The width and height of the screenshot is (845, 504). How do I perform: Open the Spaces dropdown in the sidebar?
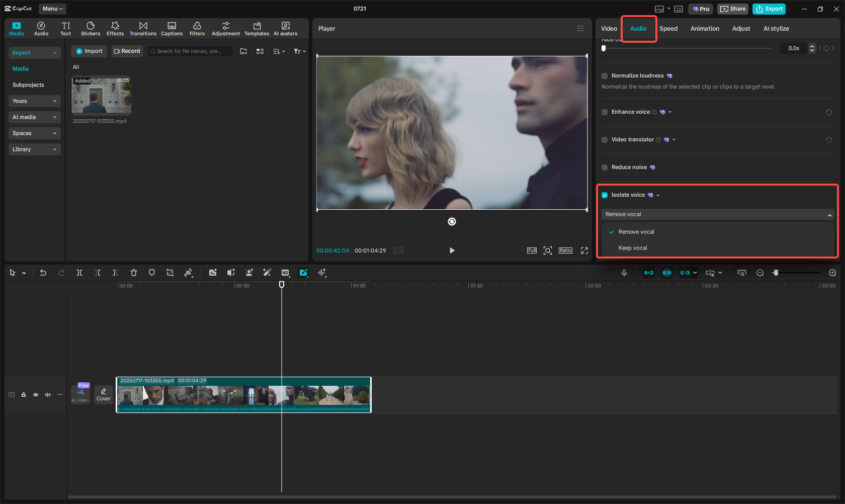pyautogui.click(x=34, y=133)
